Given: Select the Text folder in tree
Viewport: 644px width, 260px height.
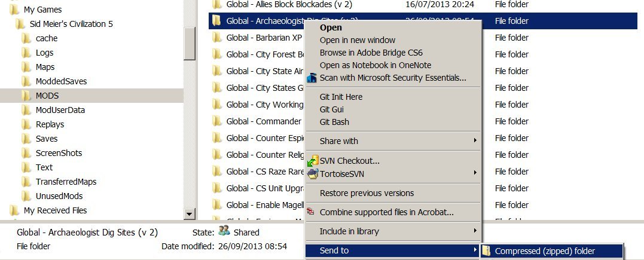Looking at the screenshot, I should coord(44,167).
